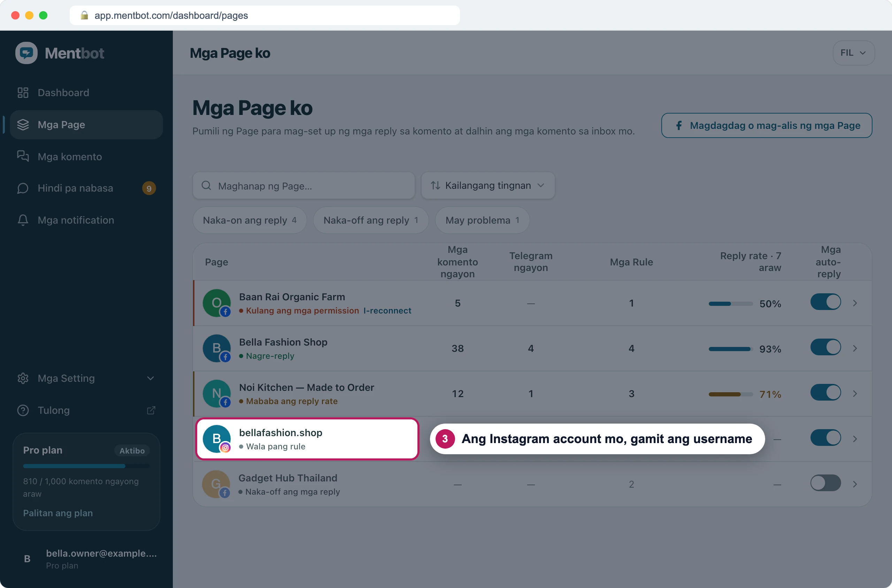Viewport: 892px width, 588px height.
Task: Open Baan Rai Organic Farm row chevron
Action: [855, 303]
